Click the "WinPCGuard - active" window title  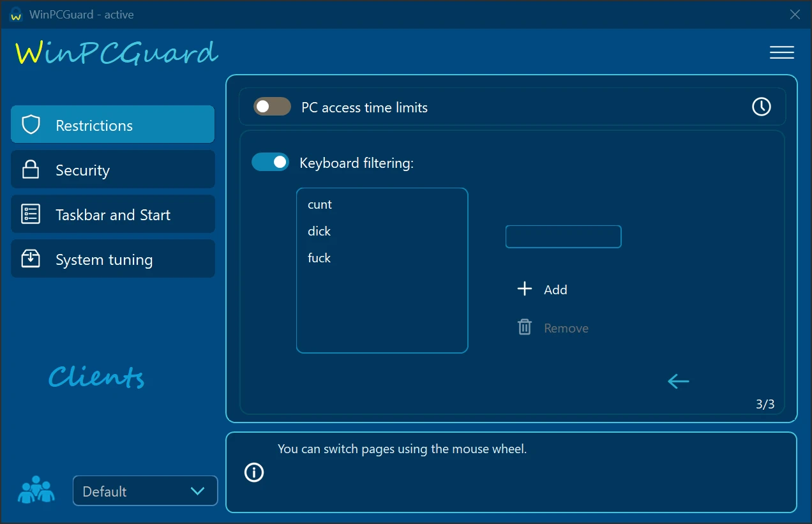[x=82, y=15]
